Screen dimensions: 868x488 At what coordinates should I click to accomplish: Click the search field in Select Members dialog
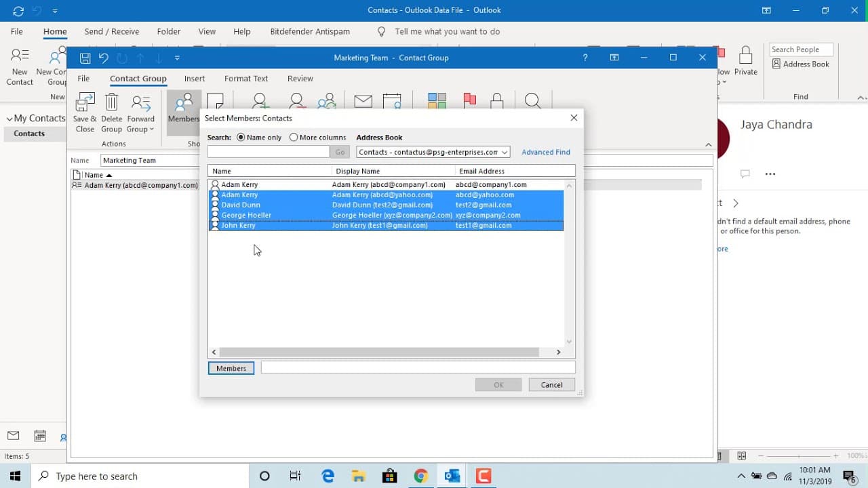tap(269, 152)
